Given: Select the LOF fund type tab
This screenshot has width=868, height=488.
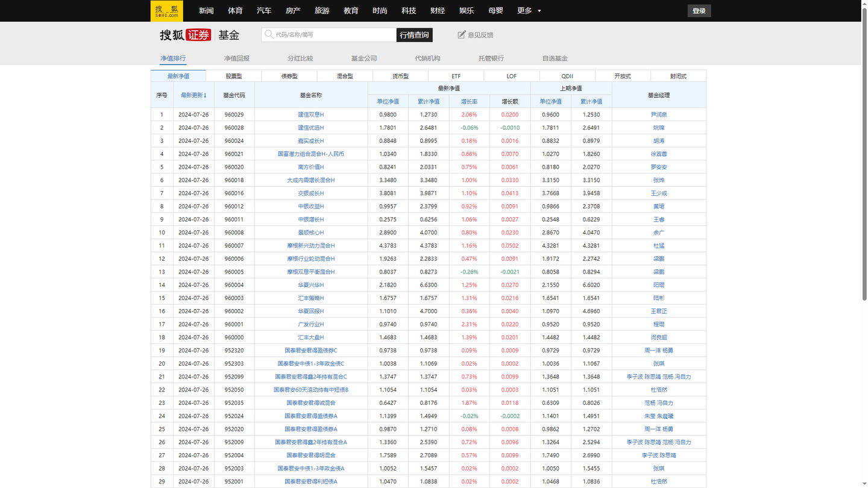Looking at the screenshot, I should (x=512, y=76).
